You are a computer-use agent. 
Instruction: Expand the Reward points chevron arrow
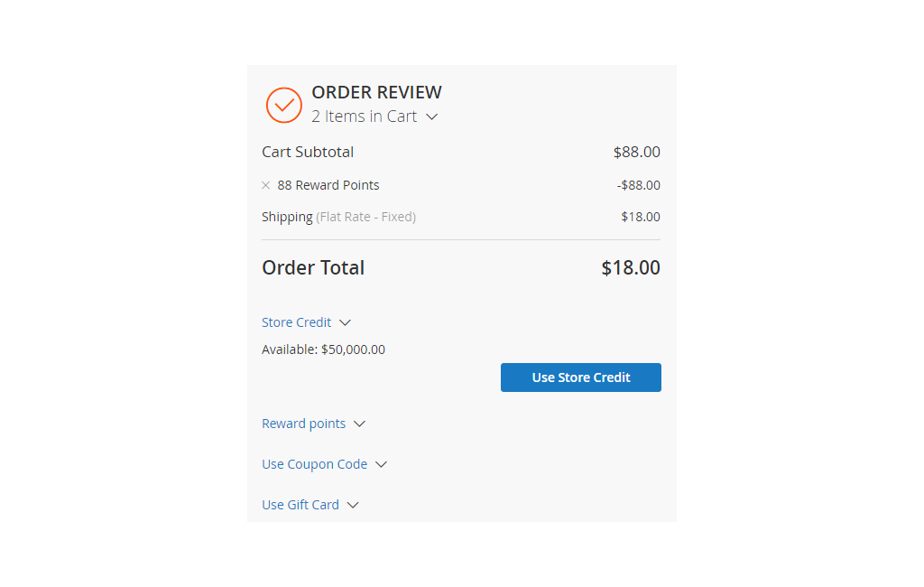359,424
